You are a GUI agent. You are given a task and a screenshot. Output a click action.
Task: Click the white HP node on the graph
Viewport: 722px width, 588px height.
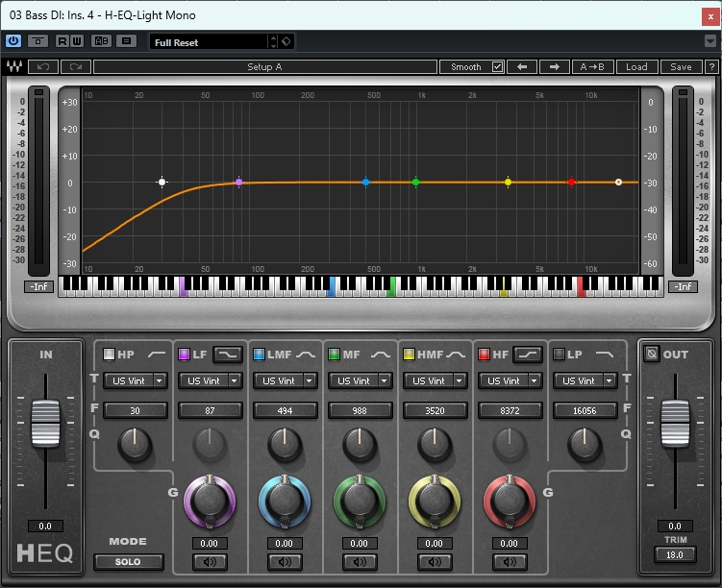[162, 183]
